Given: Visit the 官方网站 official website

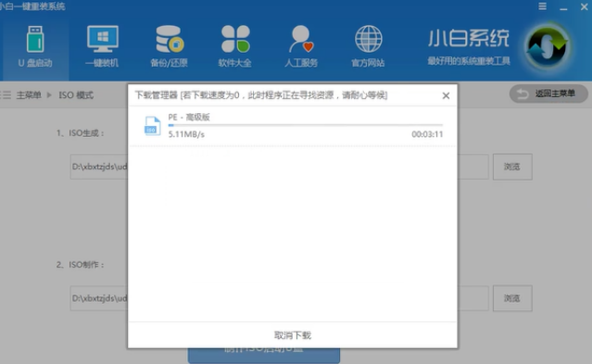Looking at the screenshot, I should (368, 47).
